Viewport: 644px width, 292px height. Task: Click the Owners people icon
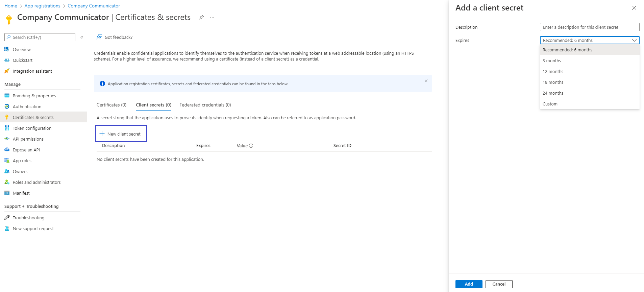coord(7,171)
